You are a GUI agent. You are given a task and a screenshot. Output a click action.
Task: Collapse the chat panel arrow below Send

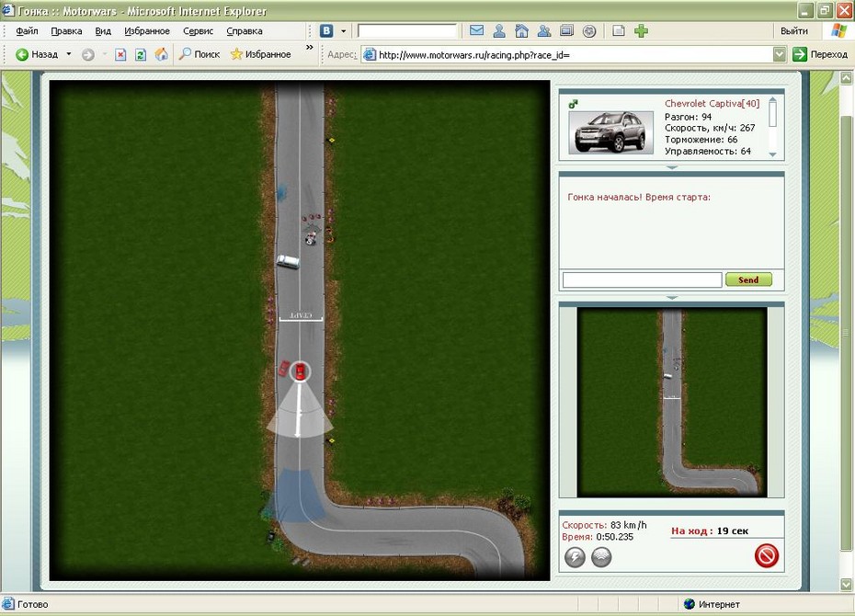pos(672,298)
